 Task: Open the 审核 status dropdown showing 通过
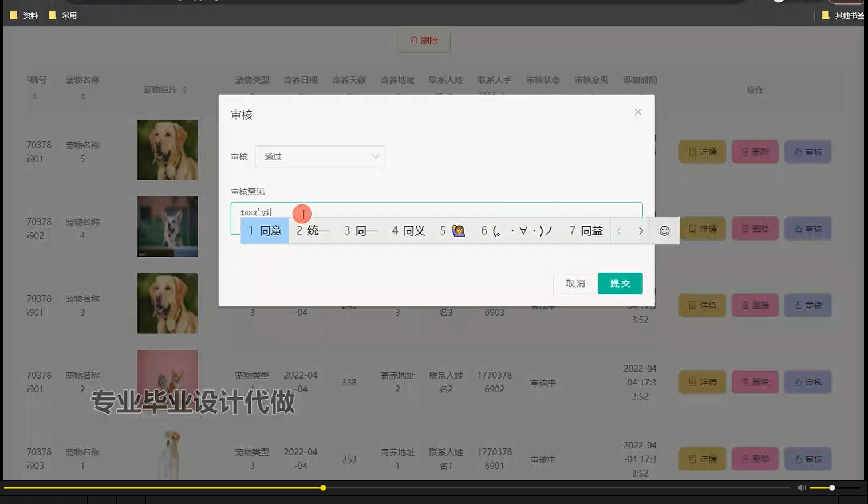320,156
